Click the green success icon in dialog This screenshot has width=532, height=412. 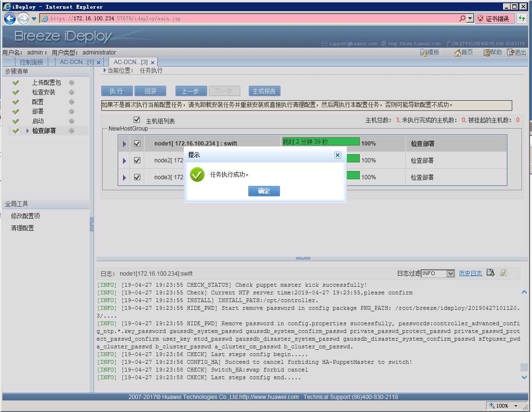pyautogui.click(x=197, y=174)
